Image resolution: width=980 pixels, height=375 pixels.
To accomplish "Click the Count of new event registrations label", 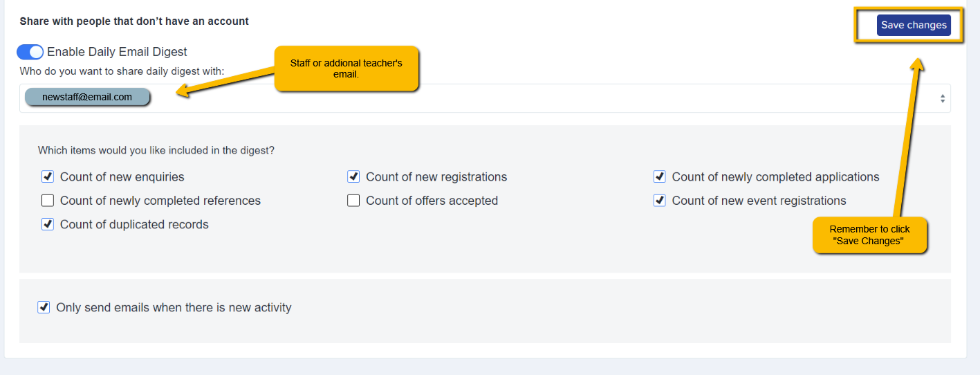I will point(759,201).
